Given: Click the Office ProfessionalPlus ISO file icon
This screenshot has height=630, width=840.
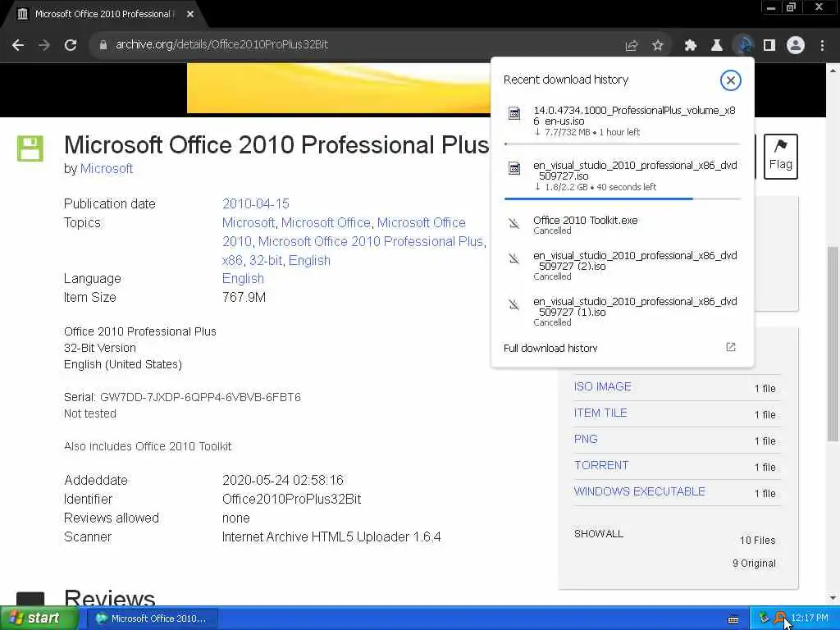Looking at the screenshot, I should click(x=514, y=113).
